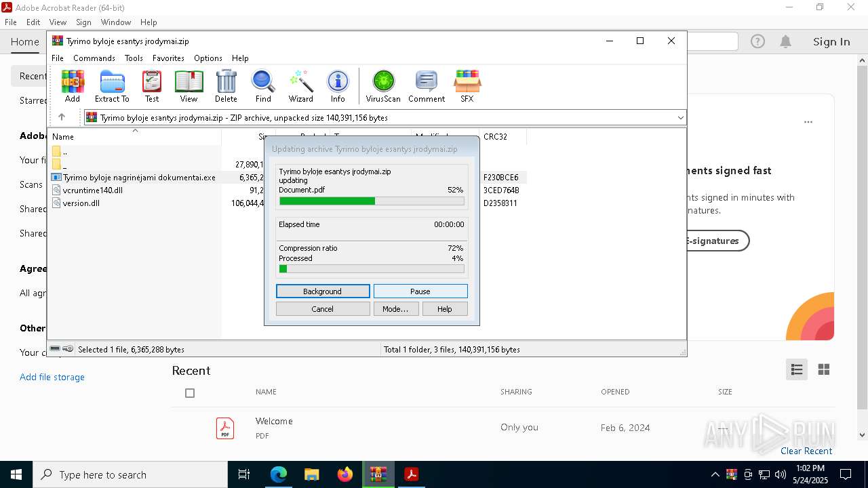Switch recent files to list view
The image size is (868, 488).
point(797,369)
